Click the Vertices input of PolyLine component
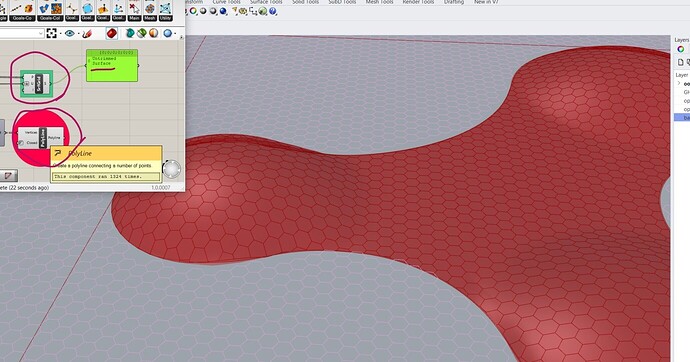Screen dimensions: 690x362 [x=31, y=132]
